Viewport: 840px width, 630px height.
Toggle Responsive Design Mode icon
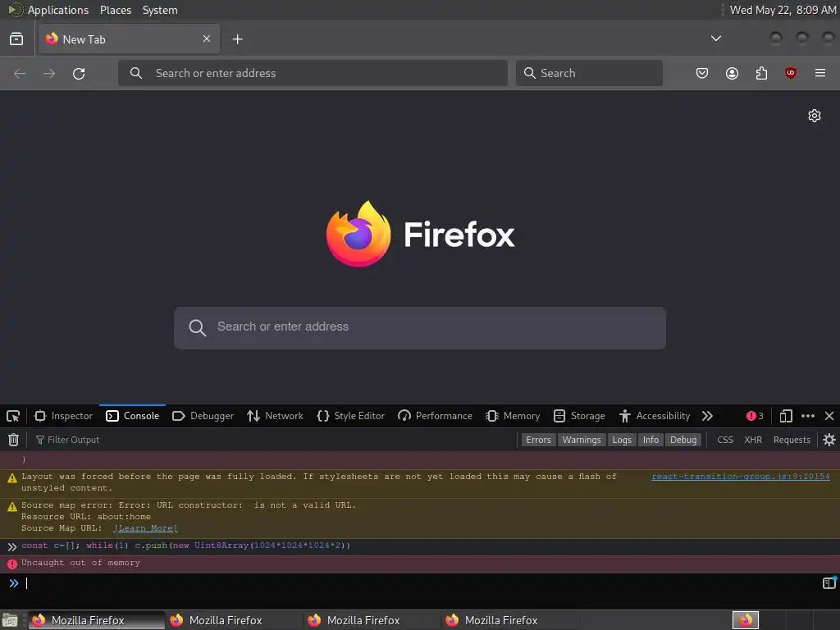pos(786,416)
